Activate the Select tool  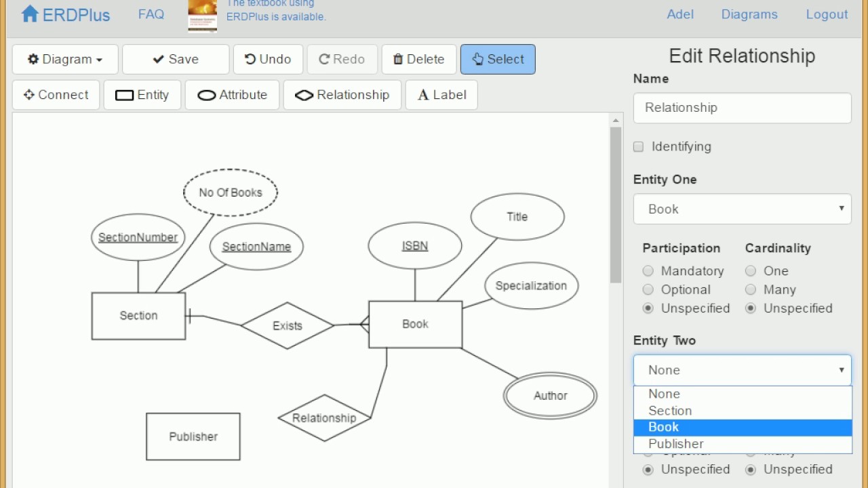[498, 59]
